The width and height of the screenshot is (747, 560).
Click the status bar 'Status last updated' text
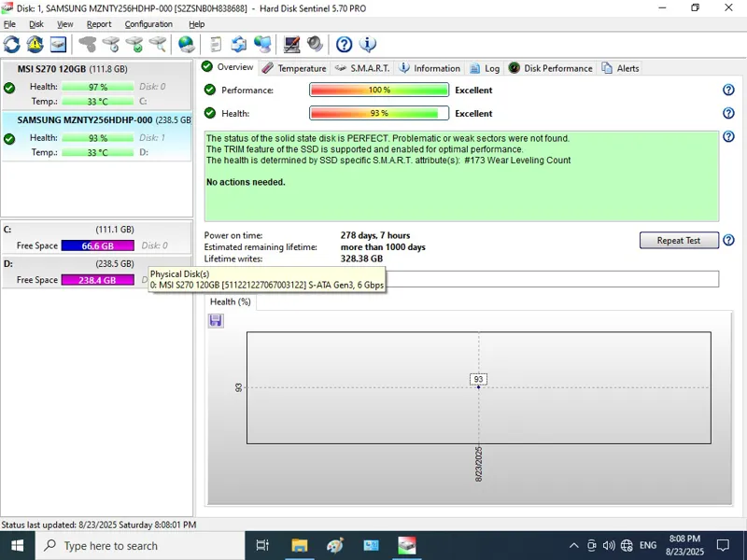[x=99, y=525]
